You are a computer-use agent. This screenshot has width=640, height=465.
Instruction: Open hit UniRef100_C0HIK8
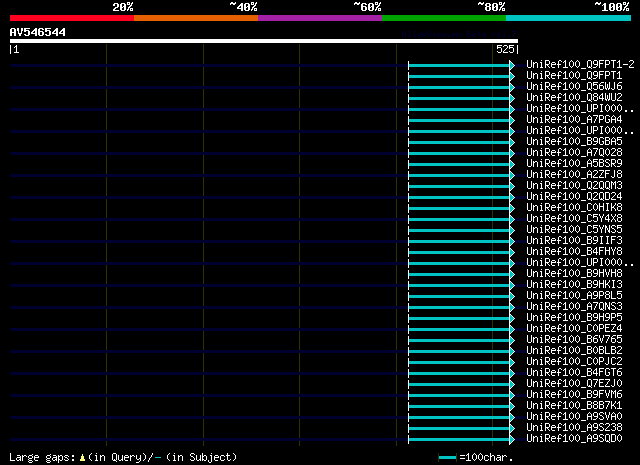coord(574,208)
